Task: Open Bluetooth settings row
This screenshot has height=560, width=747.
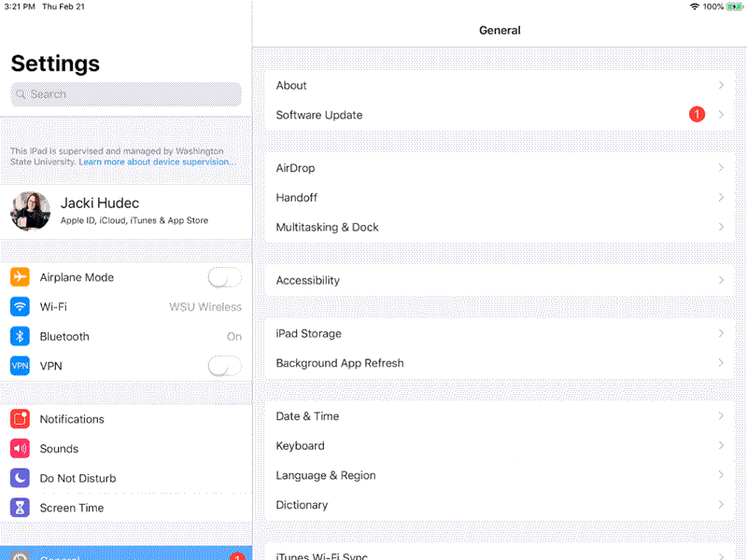Action: tap(126, 336)
